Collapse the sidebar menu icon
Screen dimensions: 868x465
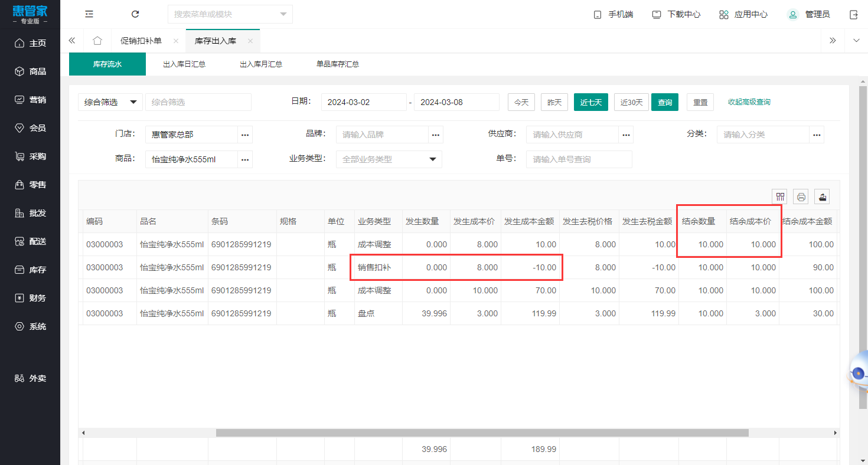click(x=89, y=14)
